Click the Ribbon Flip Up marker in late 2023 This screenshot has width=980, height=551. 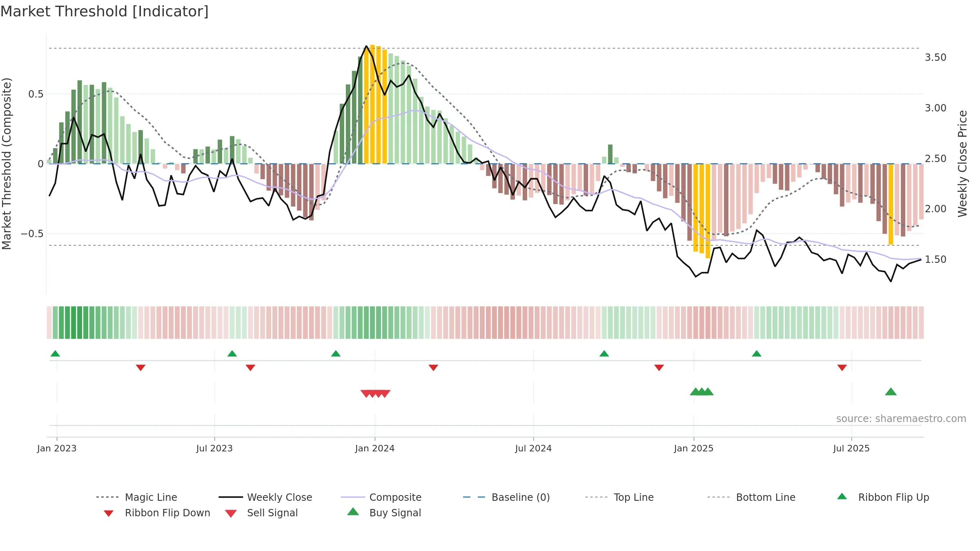pos(336,353)
